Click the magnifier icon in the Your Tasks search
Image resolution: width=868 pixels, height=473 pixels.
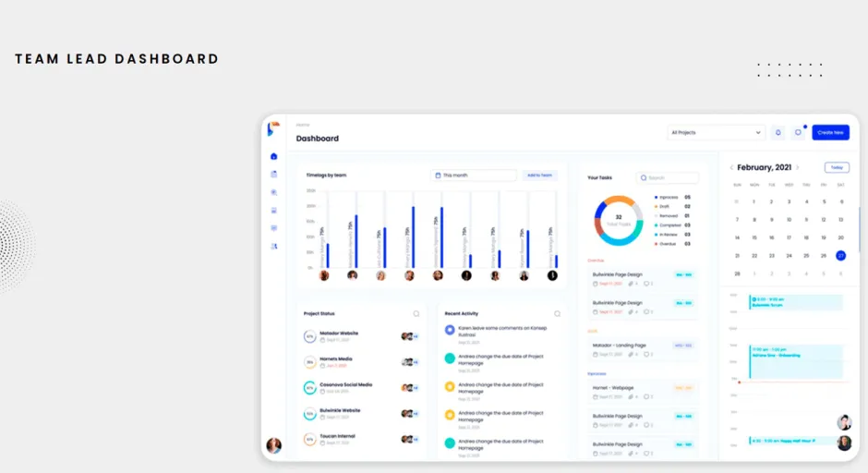644,177
